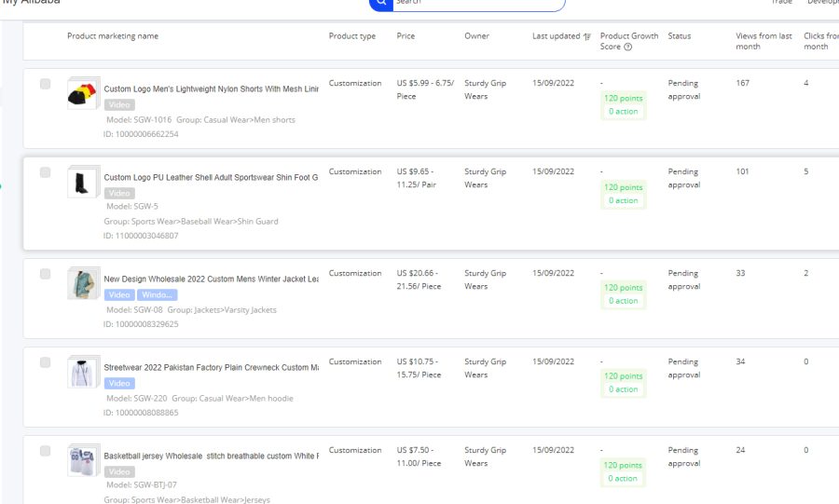Screen dimensions: 839x504
Task: Select checkbox for Winter Jacket product
Action: (46, 274)
